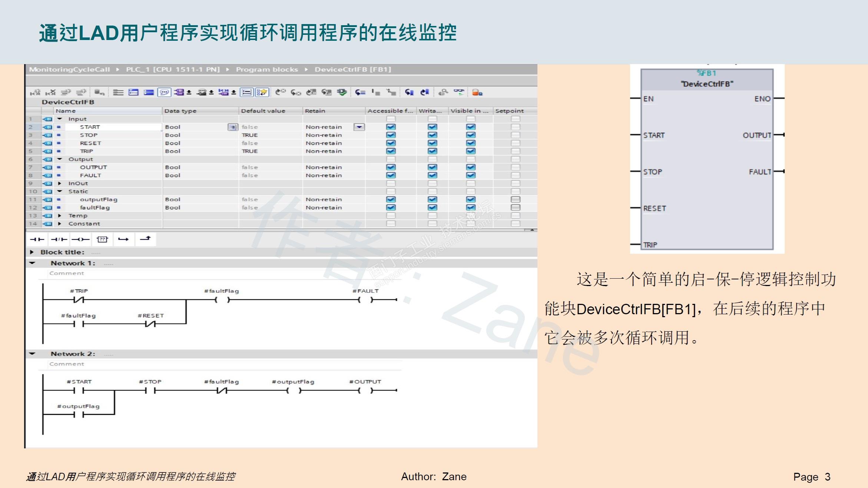Toggle Setpoint checkbox for outputFlag

click(x=515, y=199)
